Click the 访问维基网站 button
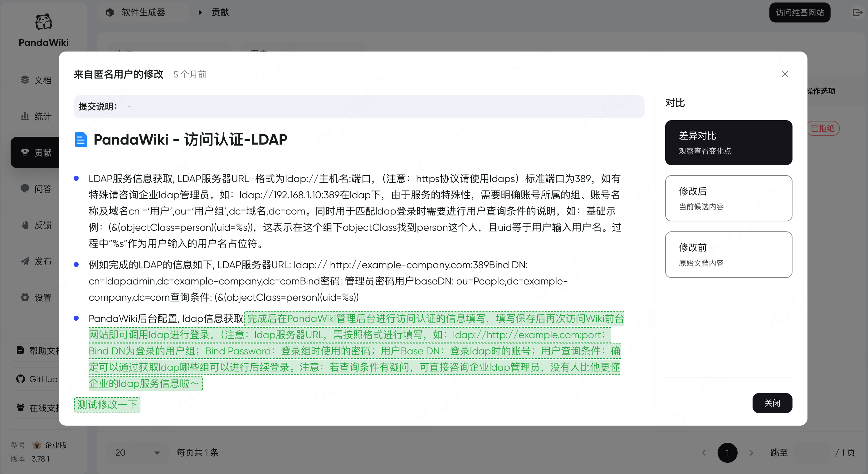The image size is (868, 474). tap(799, 12)
